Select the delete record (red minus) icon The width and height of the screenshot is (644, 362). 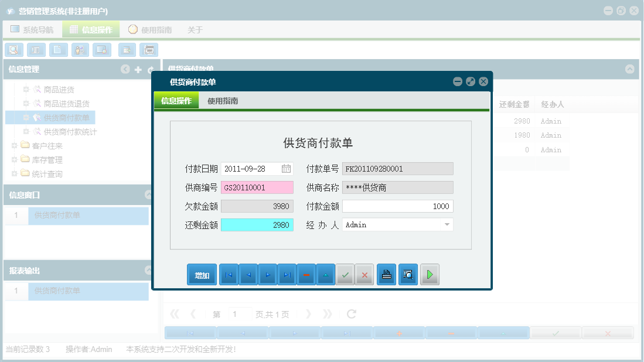(306, 274)
